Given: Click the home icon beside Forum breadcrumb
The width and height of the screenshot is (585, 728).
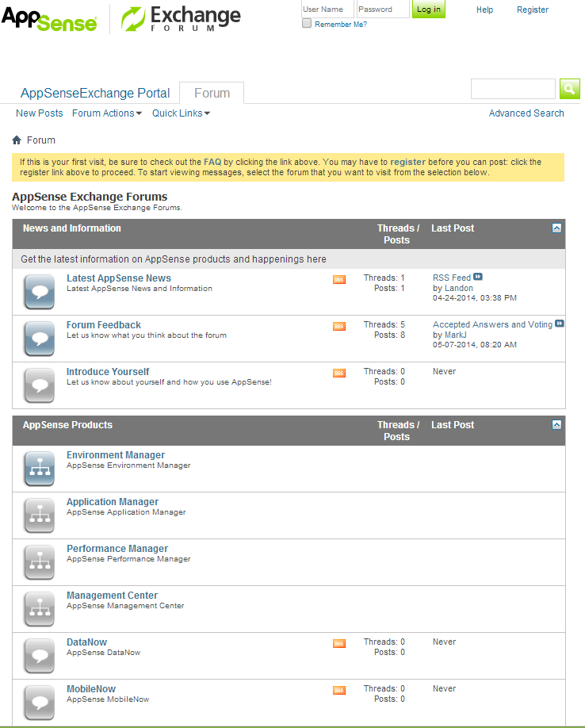Looking at the screenshot, I should 17,140.
